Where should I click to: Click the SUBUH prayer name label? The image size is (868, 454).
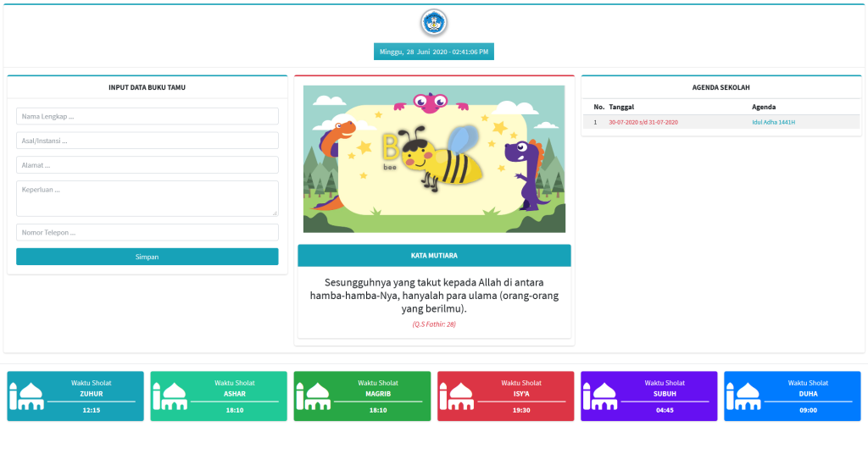tap(665, 394)
